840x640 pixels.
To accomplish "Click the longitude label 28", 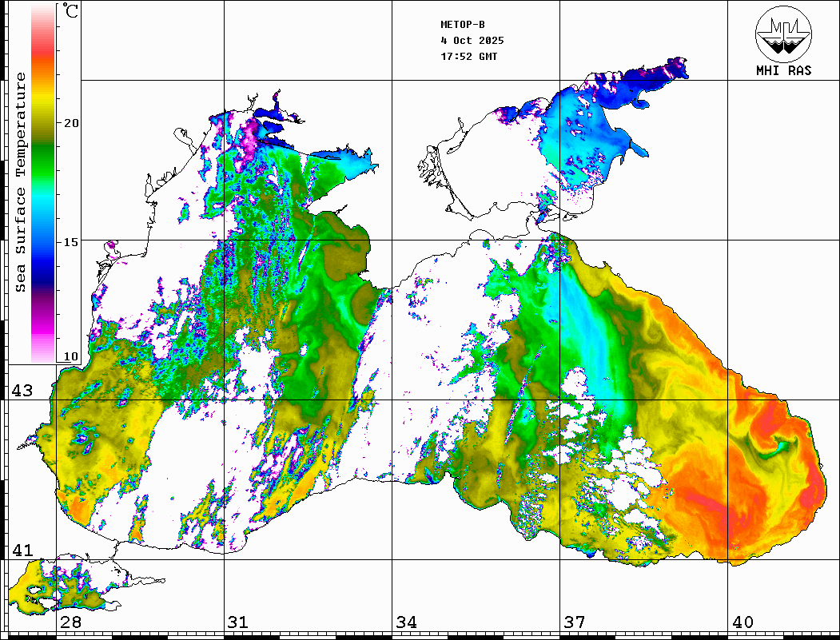I will [70, 622].
